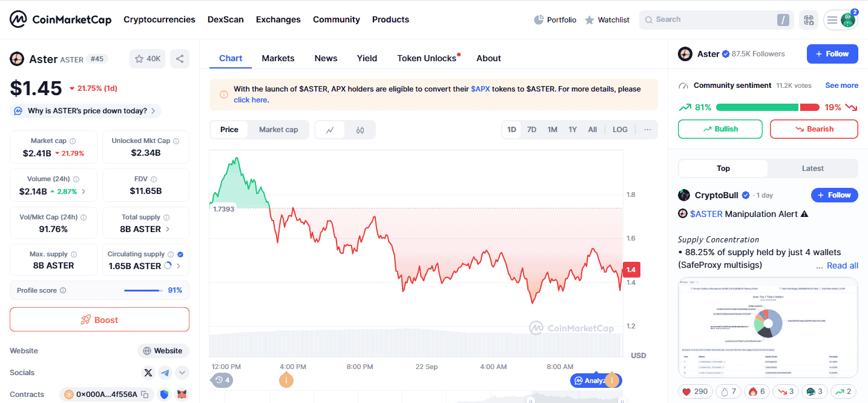Open Exchanges navigation menu
Viewport: 868px width, 403px height.
tap(278, 19)
